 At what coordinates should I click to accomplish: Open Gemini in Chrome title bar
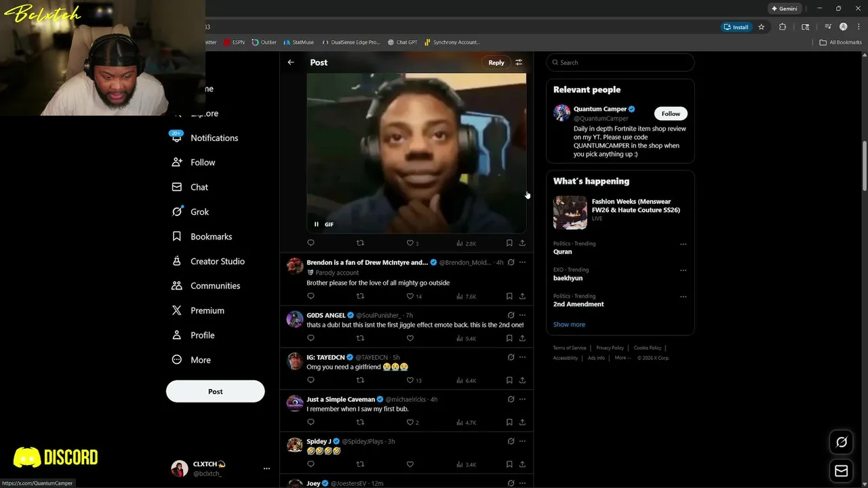pos(784,8)
